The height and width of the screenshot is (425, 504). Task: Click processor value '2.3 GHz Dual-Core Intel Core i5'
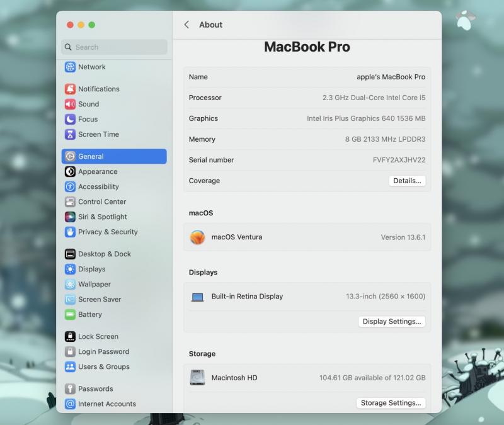(x=374, y=98)
